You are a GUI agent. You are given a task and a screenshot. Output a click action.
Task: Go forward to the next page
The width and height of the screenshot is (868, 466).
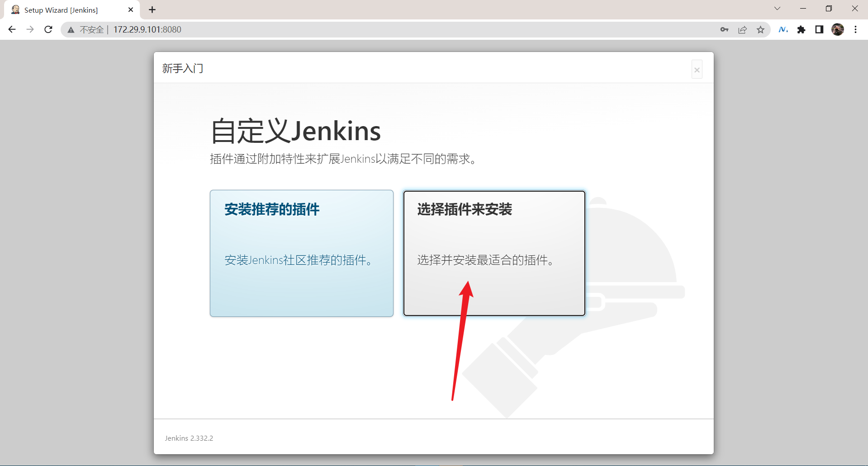click(30, 29)
